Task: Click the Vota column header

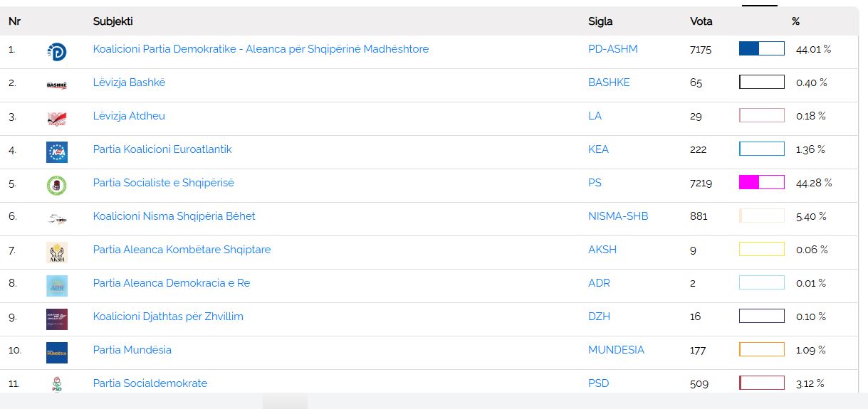Action: (701, 21)
